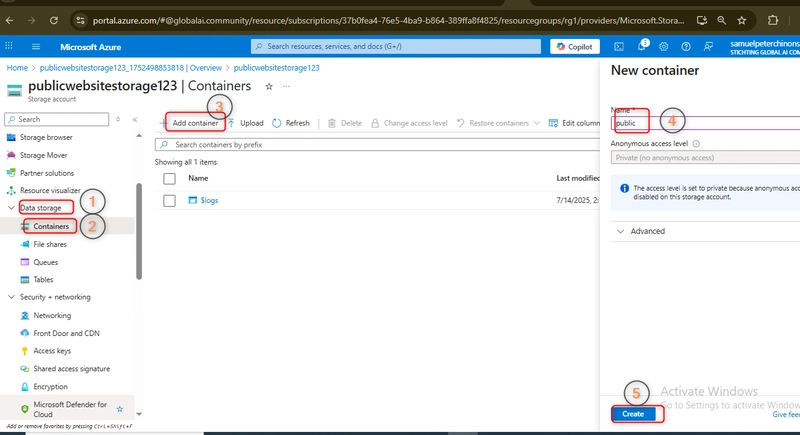Open the browser zoom magnifier icon

(721, 20)
